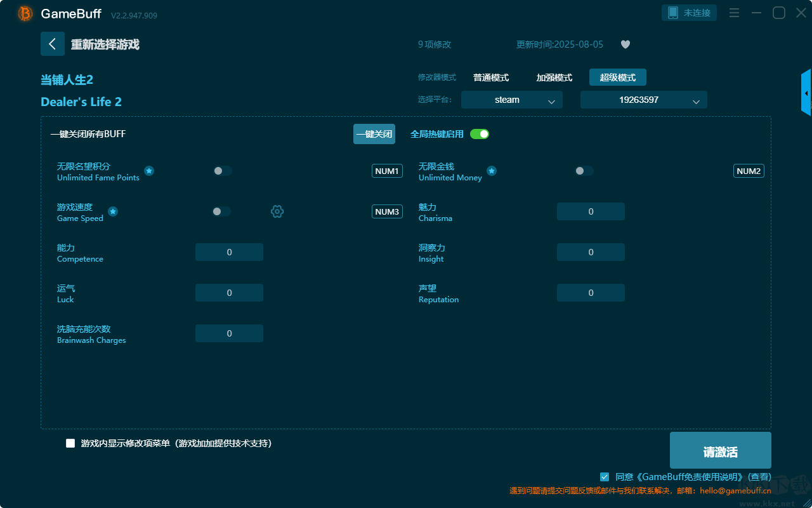Viewport: 812px width, 508px height.
Task: Check the 游戏内显示修改项菜单 checkbox
Action: point(70,443)
